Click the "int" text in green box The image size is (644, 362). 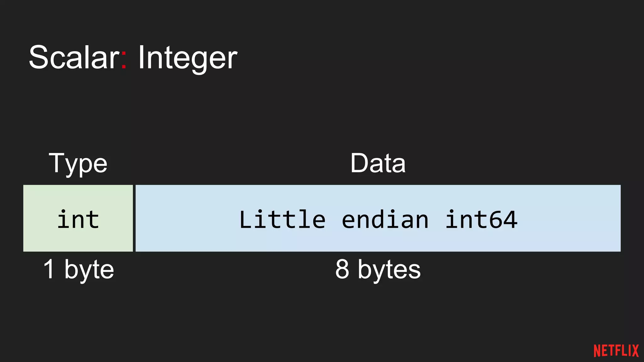(x=78, y=219)
